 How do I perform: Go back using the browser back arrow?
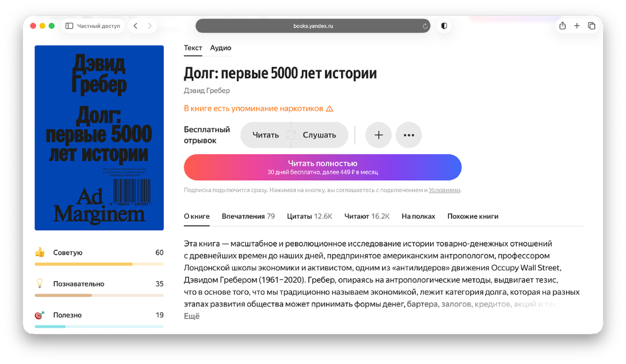tap(136, 26)
